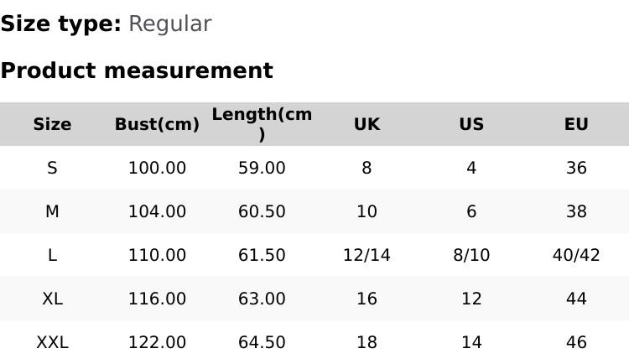Click the UK column header
This screenshot has height=364, width=629.
366,124
